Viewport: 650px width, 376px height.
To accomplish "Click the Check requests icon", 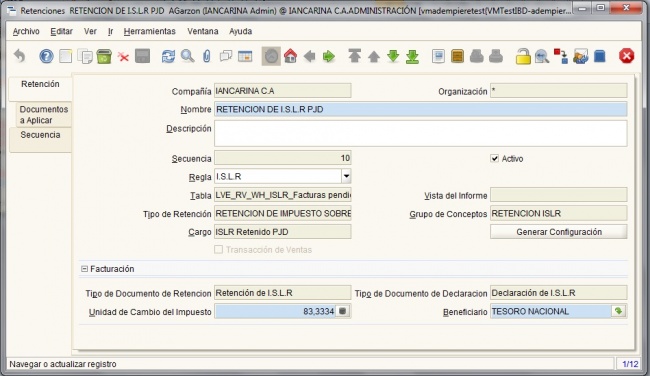I will [x=580, y=56].
